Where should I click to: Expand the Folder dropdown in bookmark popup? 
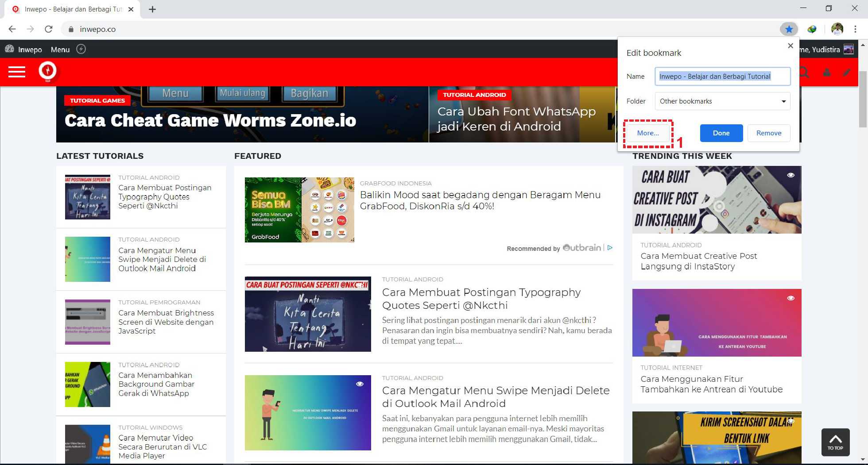(723, 101)
